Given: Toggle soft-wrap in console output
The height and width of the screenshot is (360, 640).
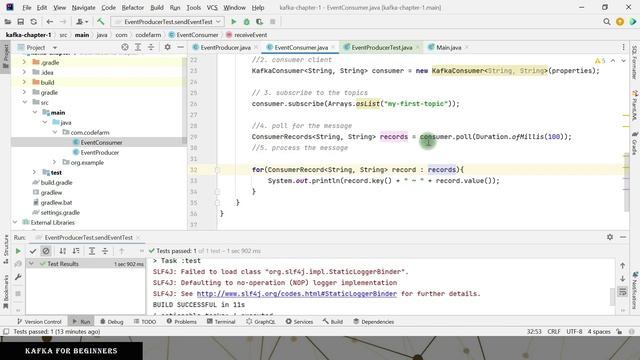Looking at the screenshot, I should (x=622, y=292).
